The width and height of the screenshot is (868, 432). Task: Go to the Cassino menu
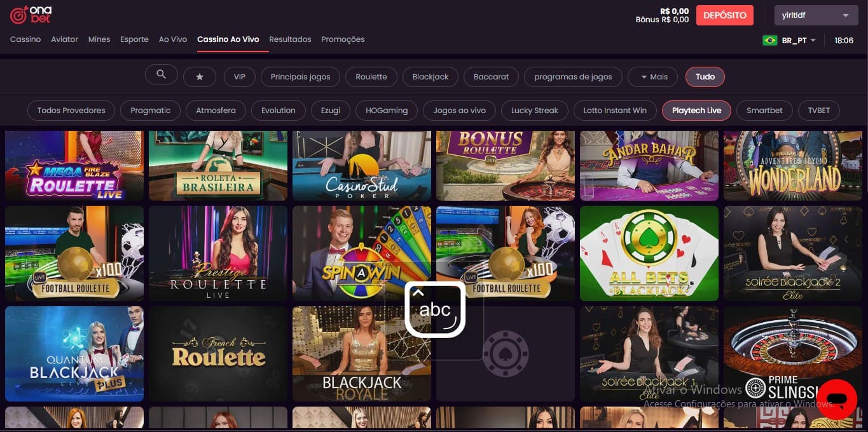point(25,39)
